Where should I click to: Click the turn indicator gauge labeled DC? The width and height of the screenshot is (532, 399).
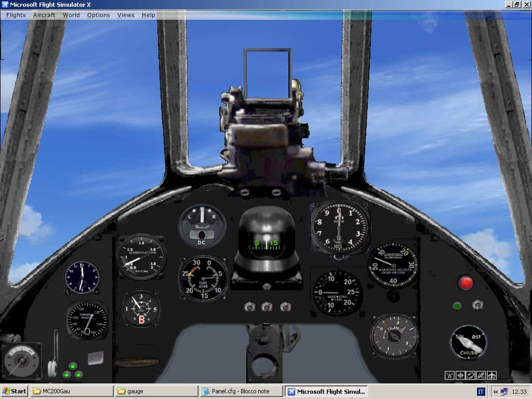(202, 226)
